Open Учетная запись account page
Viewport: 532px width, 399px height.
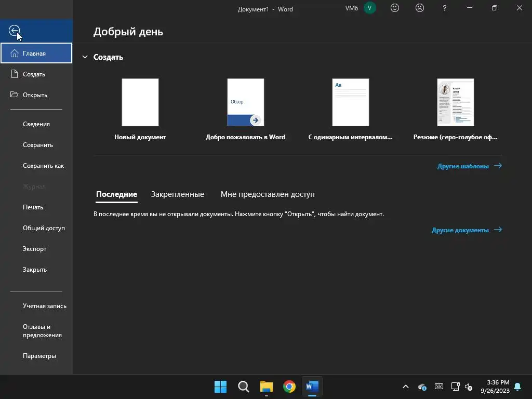(x=36, y=305)
